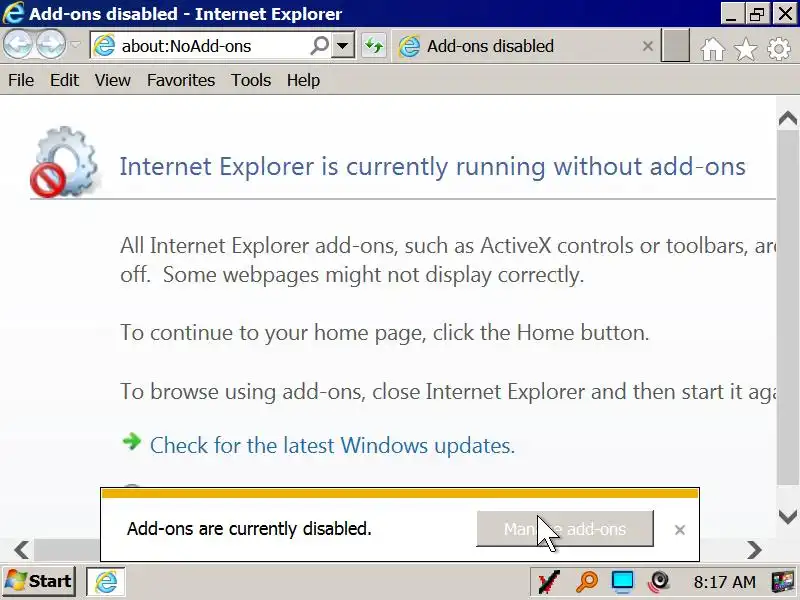The image size is (800, 600).
Task: Open the View menu
Action: click(x=113, y=80)
